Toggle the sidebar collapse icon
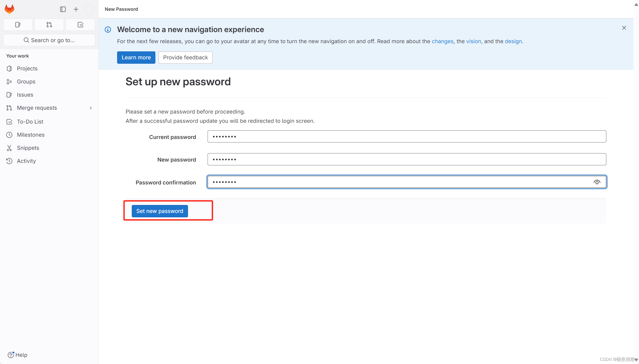 click(63, 9)
